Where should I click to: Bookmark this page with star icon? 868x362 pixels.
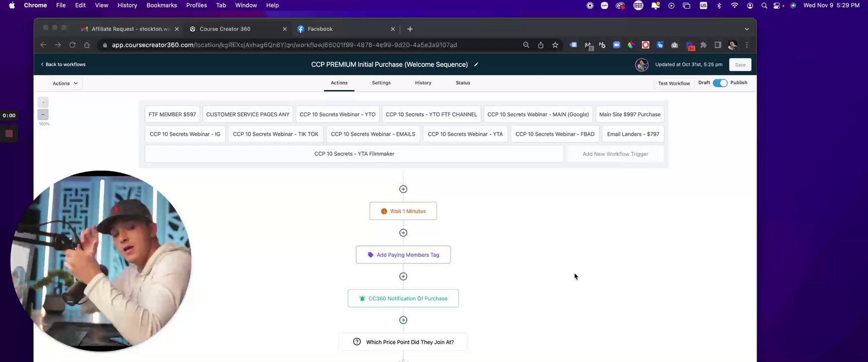555,45
